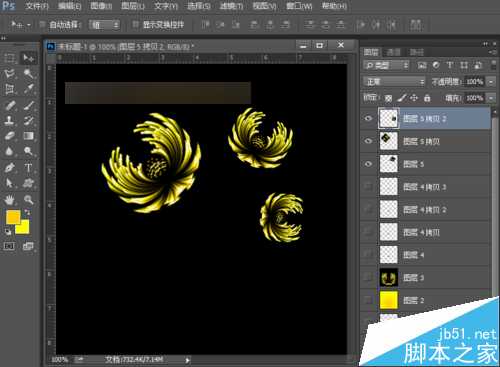
Task: Select the Clone Stamp tool
Action: (x=10, y=120)
